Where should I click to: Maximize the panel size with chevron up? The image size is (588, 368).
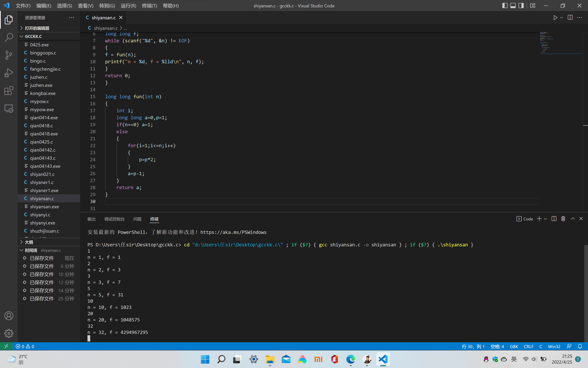573,219
